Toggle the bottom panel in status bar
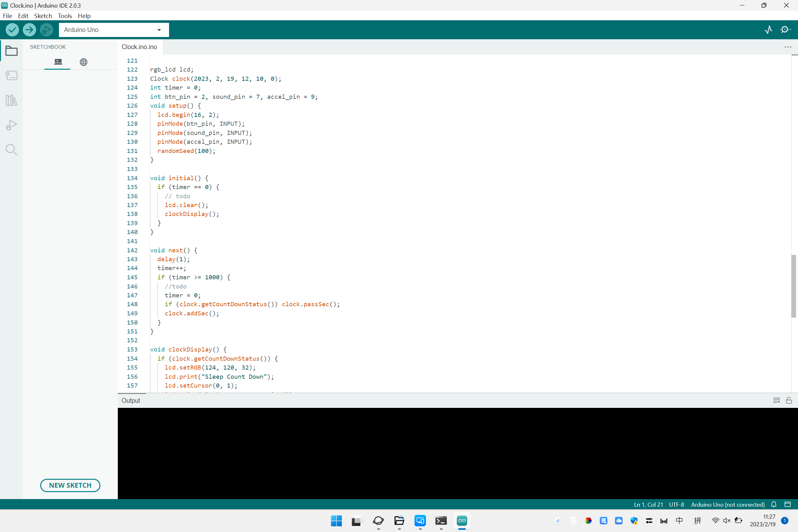This screenshot has width=798, height=532. point(788,504)
